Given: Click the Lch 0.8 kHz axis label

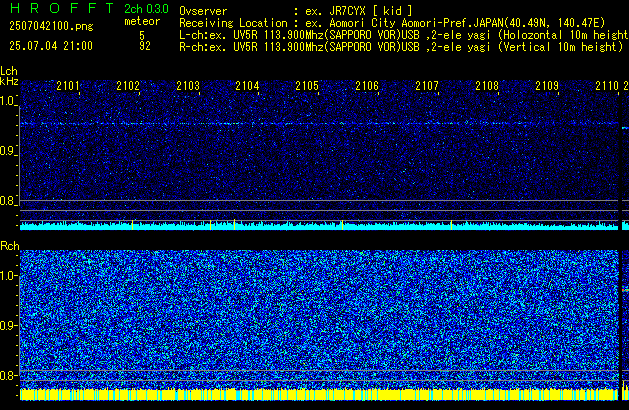Looking at the screenshot, I should (8, 201).
